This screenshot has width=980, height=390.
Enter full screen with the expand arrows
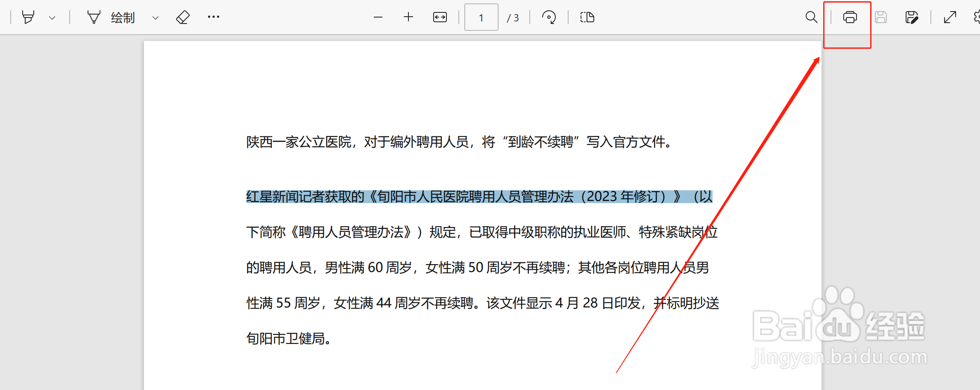(950, 17)
